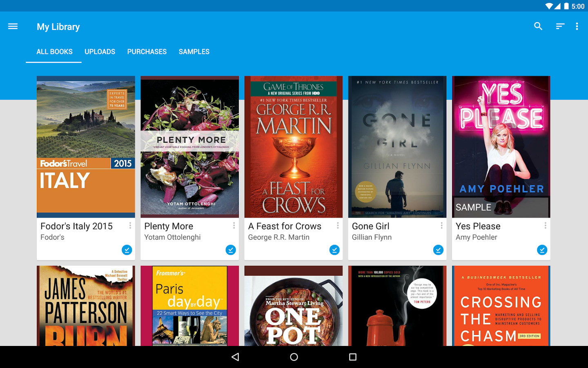The image size is (588, 368).
Task: Toggle offline availability for Fodor's Italy 2015
Action: [x=127, y=250]
